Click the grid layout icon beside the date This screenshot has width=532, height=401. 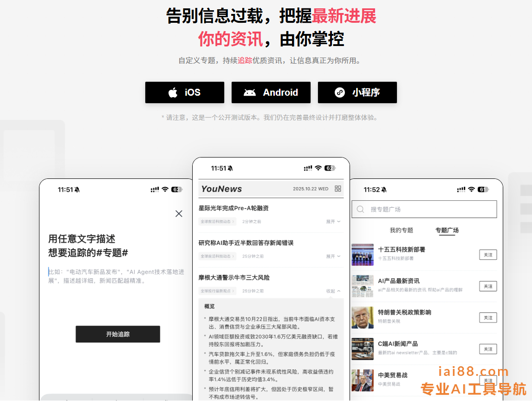click(x=338, y=189)
